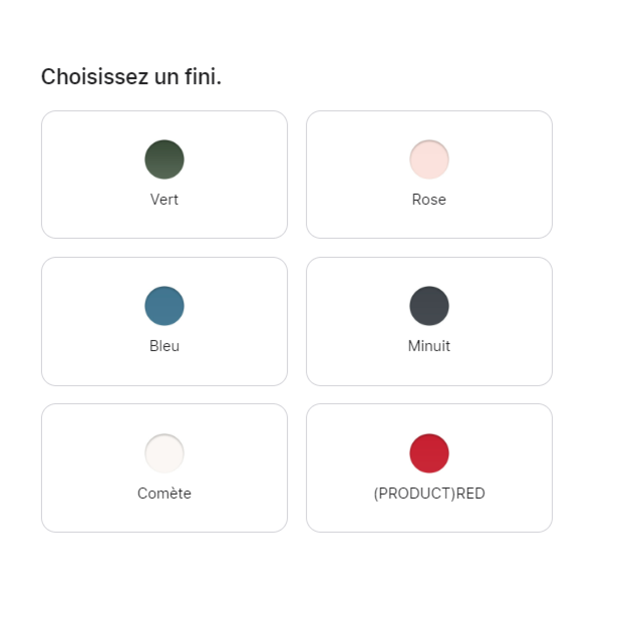
Task: Click the pale pink Rose color swatch
Action: (429, 159)
